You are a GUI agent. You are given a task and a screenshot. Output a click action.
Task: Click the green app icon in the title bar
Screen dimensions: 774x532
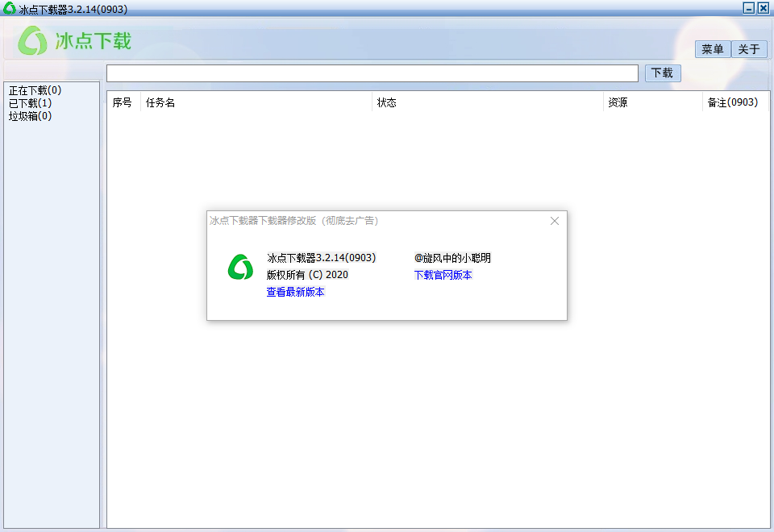(x=10, y=9)
